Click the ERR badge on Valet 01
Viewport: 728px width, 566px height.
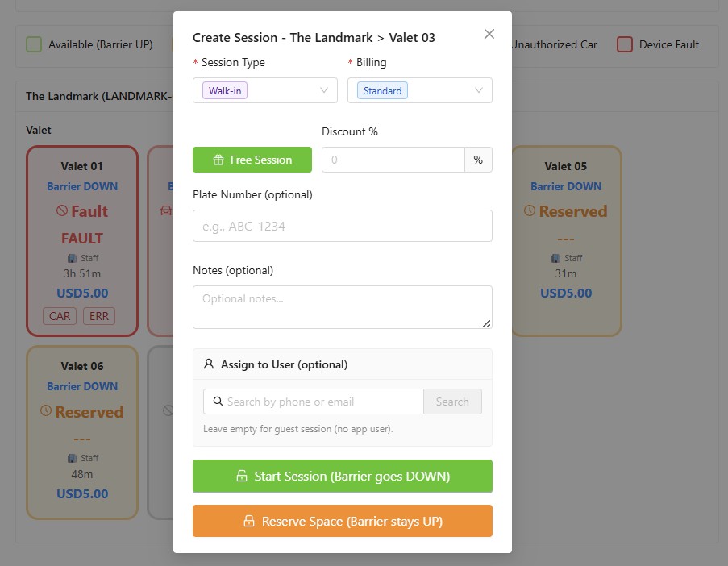pyautogui.click(x=99, y=316)
